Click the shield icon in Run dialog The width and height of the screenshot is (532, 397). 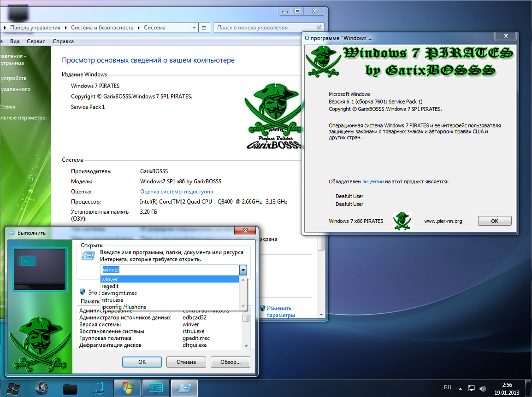[82, 292]
